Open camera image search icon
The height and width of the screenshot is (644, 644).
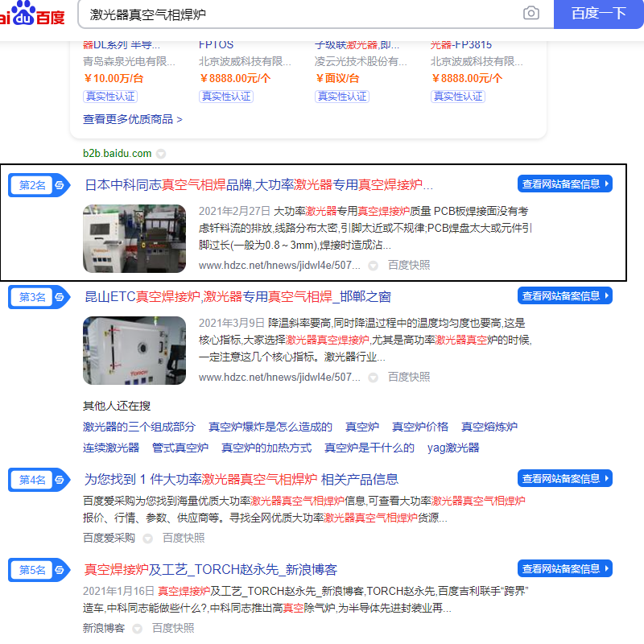[531, 13]
